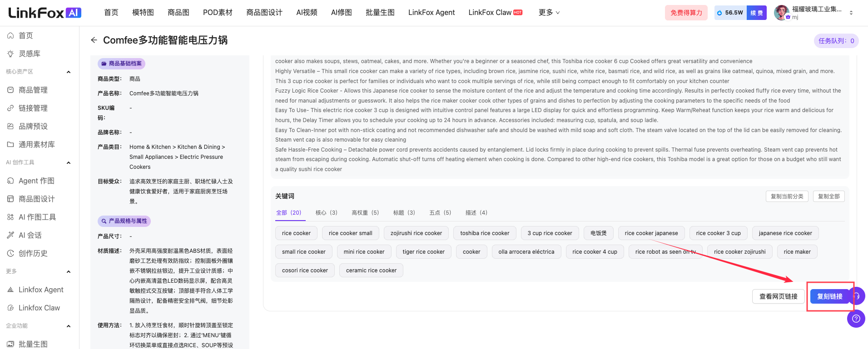Collapse the 企业功能 sidebar section
Screen dimensions: 868x349
[x=69, y=326]
